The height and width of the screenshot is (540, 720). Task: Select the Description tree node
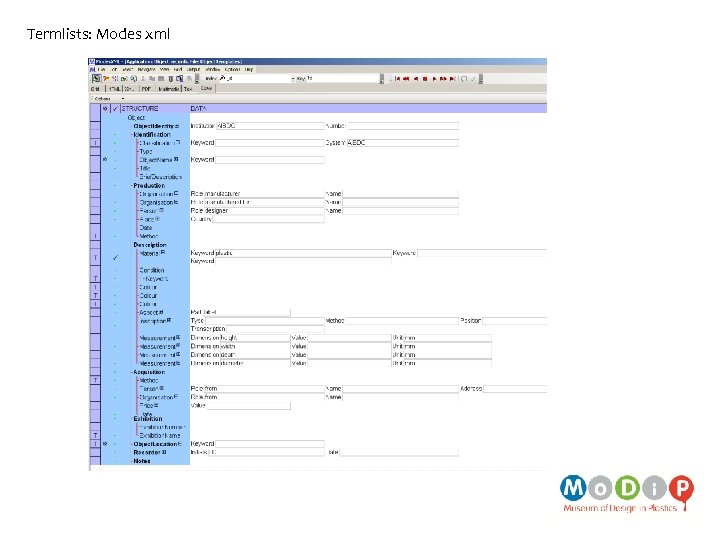150,245
